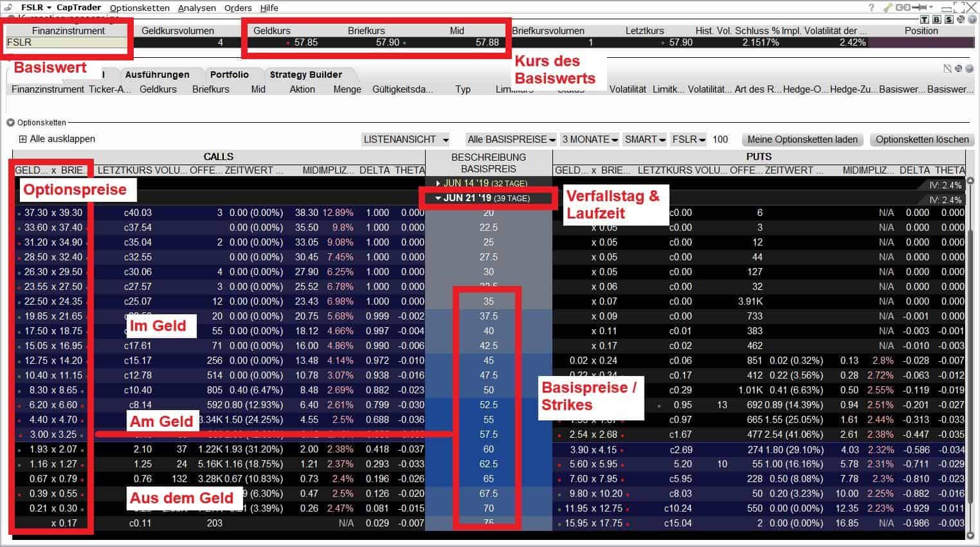Switch to the Strategy Builder tab

(x=305, y=75)
